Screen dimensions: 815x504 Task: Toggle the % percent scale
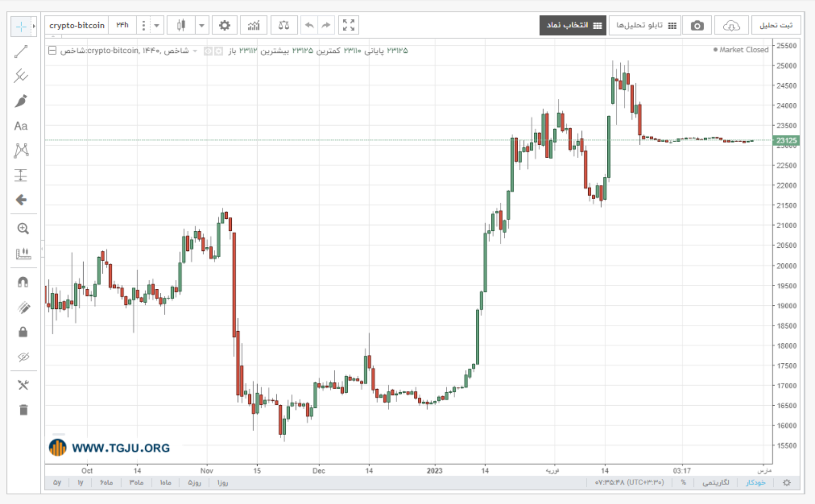click(x=683, y=482)
